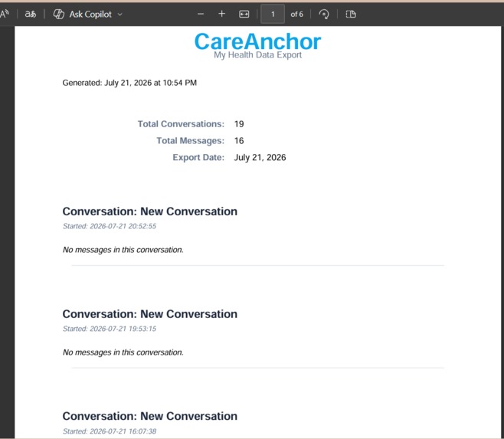The height and width of the screenshot is (439, 504).
Task: Zoom out with the minus icon
Action: (x=201, y=14)
